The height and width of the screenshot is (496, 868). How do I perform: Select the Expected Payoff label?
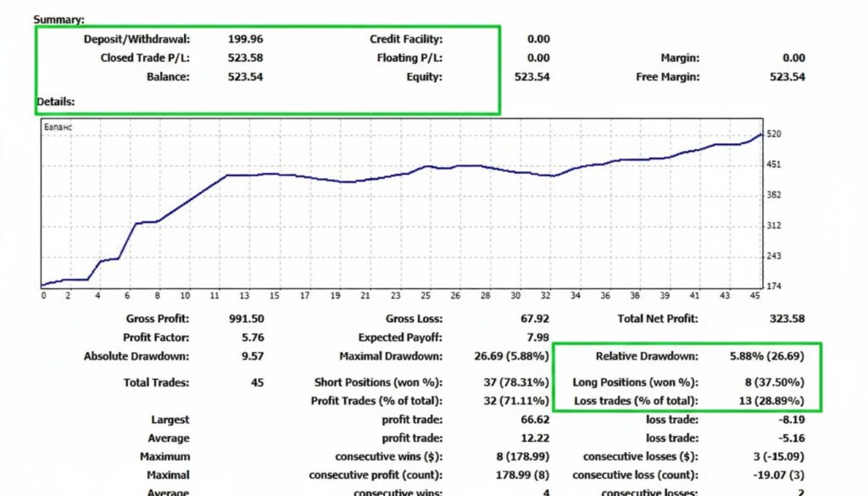coord(400,337)
